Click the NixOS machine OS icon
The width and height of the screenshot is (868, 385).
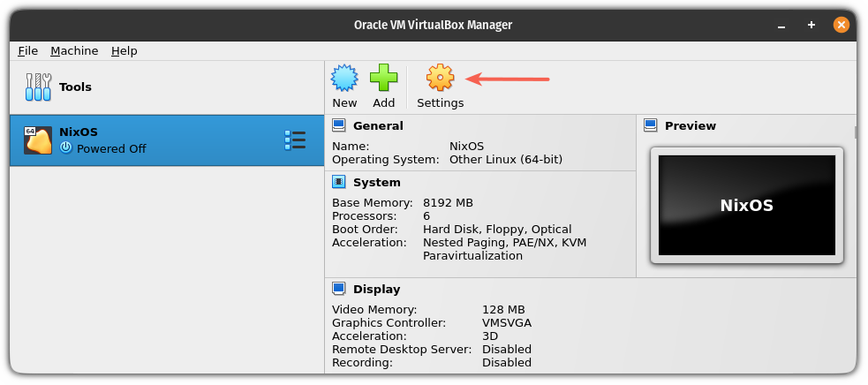click(37, 140)
